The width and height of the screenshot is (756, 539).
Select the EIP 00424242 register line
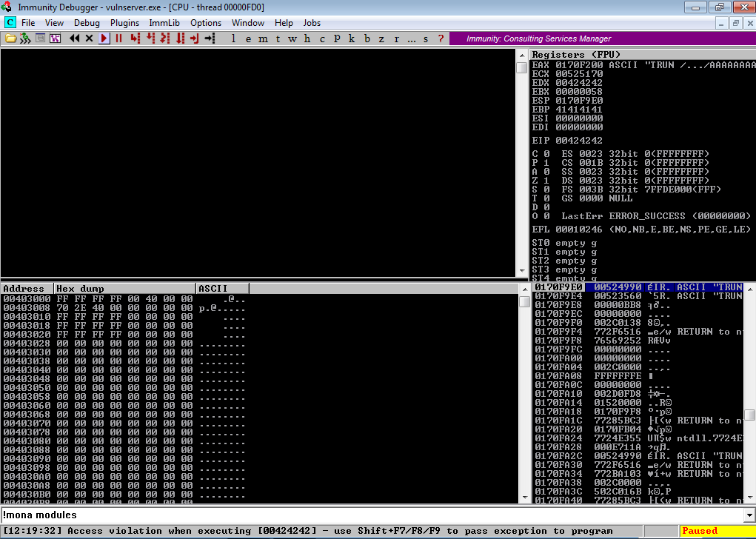[567, 140]
